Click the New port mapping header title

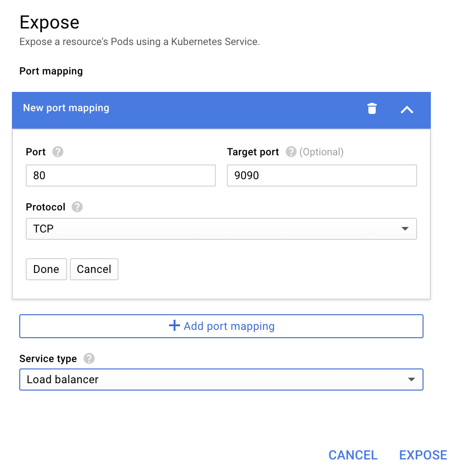coord(66,108)
